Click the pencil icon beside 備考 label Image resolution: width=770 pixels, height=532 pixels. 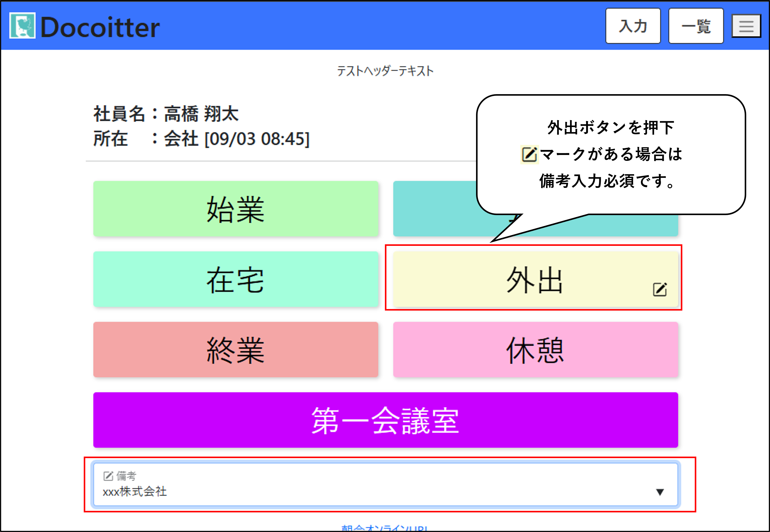(108, 476)
